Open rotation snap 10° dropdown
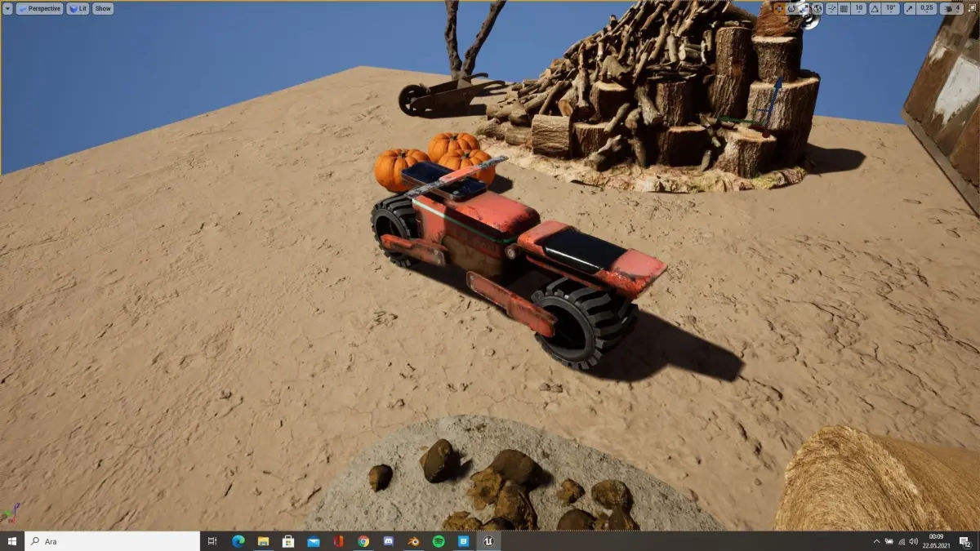The height and width of the screenshot is (551, 980). pos(890,8)
